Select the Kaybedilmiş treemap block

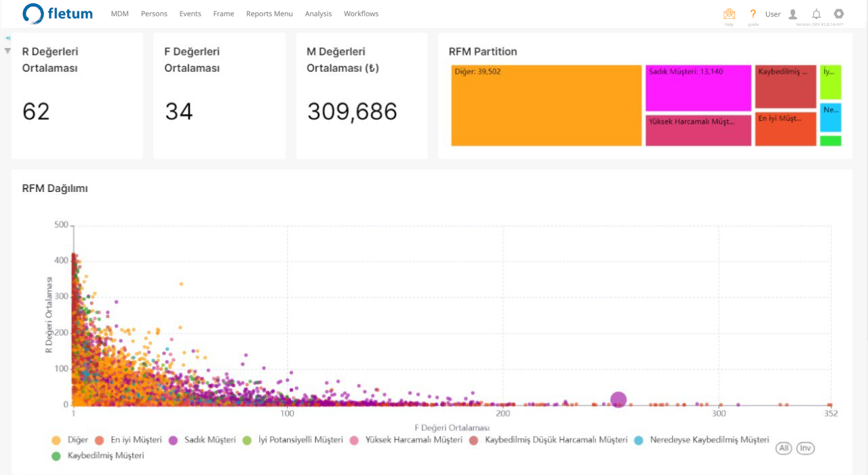pos(785,87)
